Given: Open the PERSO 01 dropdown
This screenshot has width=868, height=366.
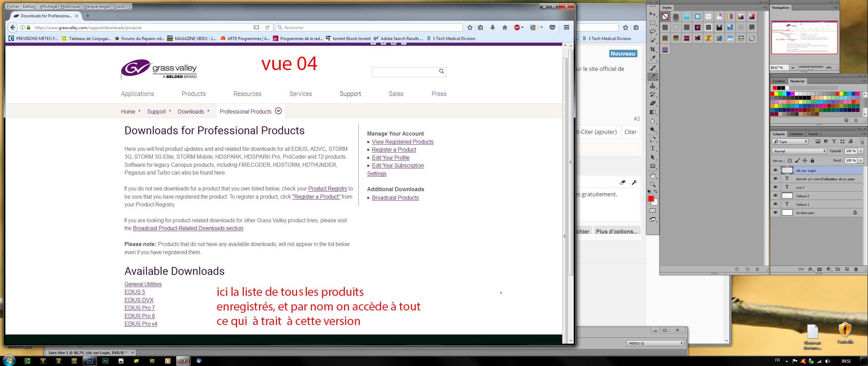Looking at the screenshot, I should (655, 343).
